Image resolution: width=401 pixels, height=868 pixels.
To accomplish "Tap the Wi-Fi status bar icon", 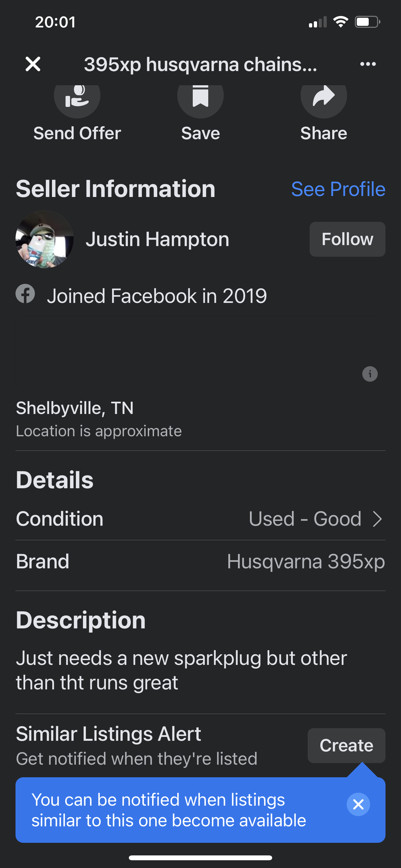I will pyautogui.click(x=341, y=22).
